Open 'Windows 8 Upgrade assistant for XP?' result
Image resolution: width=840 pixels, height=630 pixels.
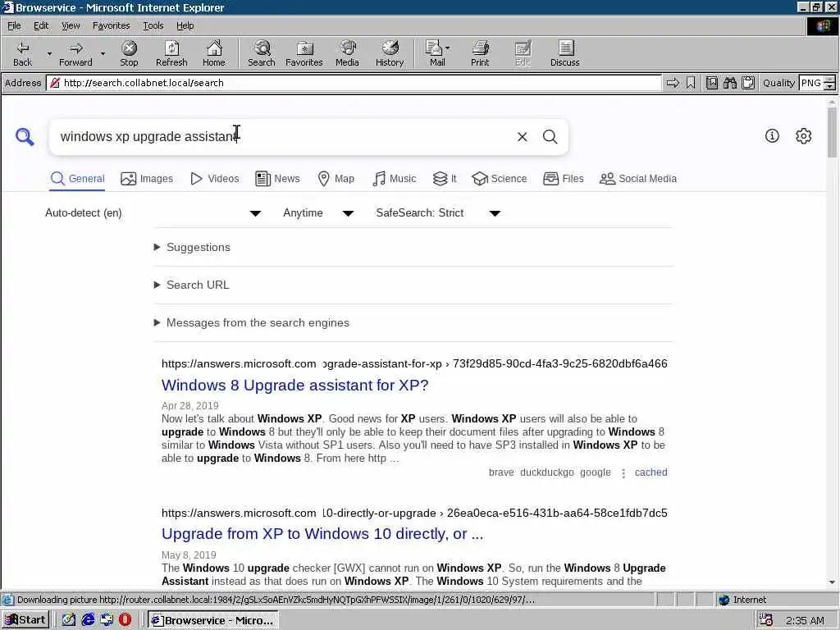[295, 386]
